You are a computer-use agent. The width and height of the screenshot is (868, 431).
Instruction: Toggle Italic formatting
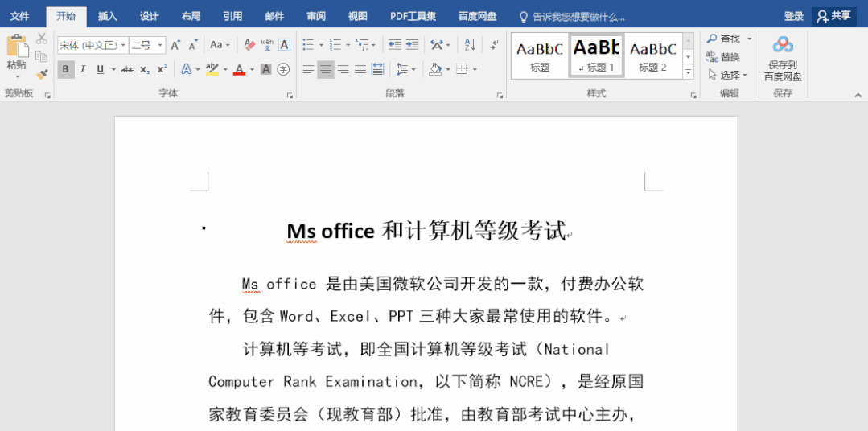click(83, 69)
